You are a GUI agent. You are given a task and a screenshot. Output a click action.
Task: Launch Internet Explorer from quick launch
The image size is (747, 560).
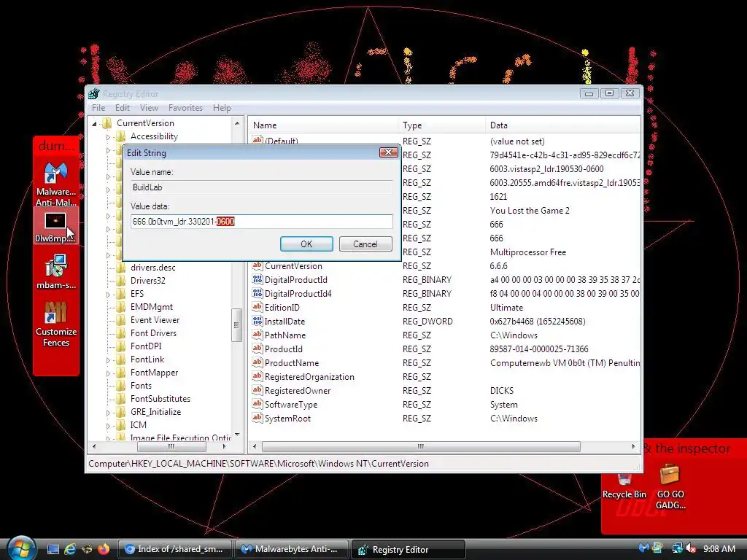[70, 549]
